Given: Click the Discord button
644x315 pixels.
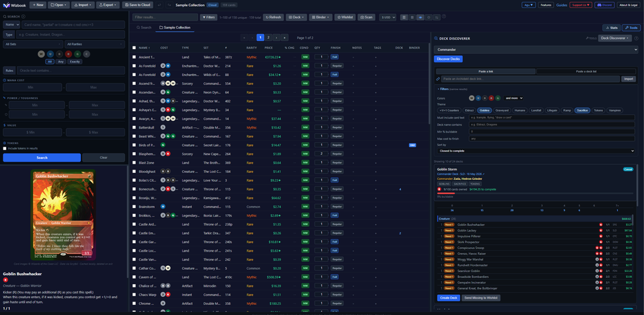Looking at the screenshot, I should [x=604, y=5].
